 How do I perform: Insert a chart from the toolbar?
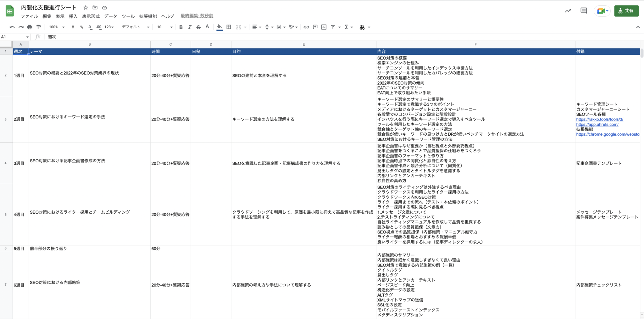coord(324,27)
